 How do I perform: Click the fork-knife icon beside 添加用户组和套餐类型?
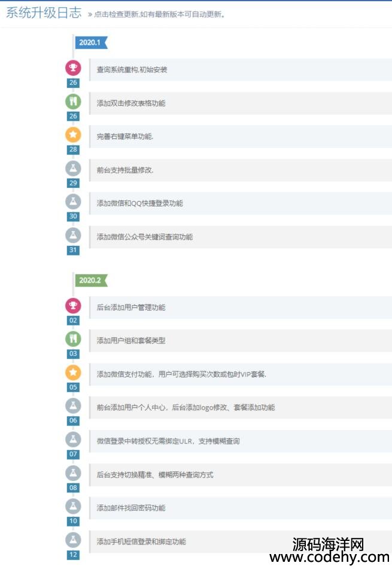[x=73, y=339]
